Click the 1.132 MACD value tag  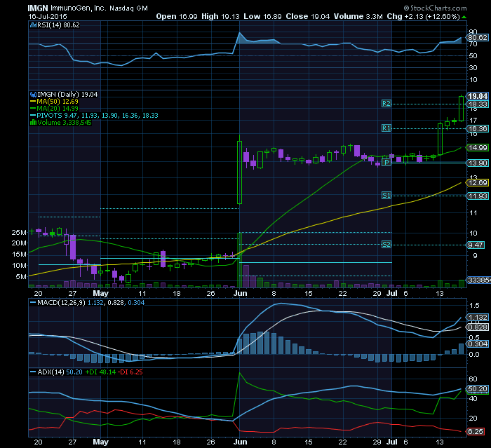(x=478, y=318)
